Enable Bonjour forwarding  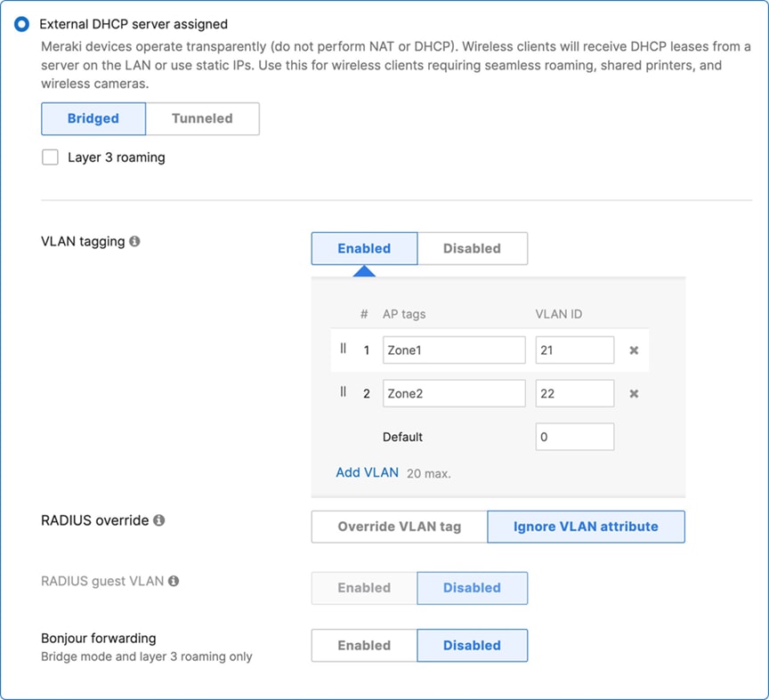364,646
